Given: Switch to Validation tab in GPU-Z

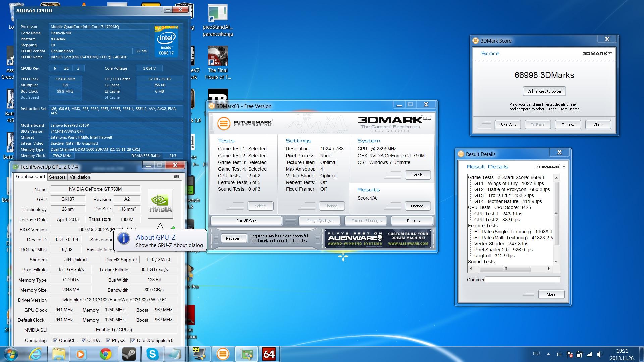Looking at the screenshot, I should point(80,177).
